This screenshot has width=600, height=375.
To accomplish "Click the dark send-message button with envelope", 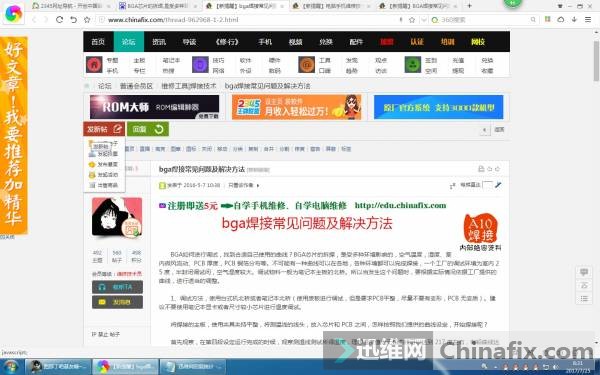I will click(x=117, y=302).
